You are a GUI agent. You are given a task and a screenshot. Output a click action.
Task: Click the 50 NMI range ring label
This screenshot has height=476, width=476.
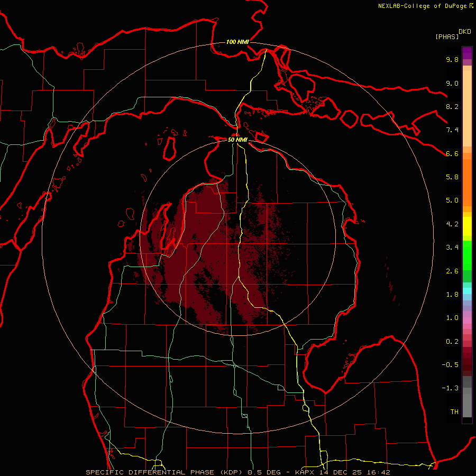coord(237,140)
